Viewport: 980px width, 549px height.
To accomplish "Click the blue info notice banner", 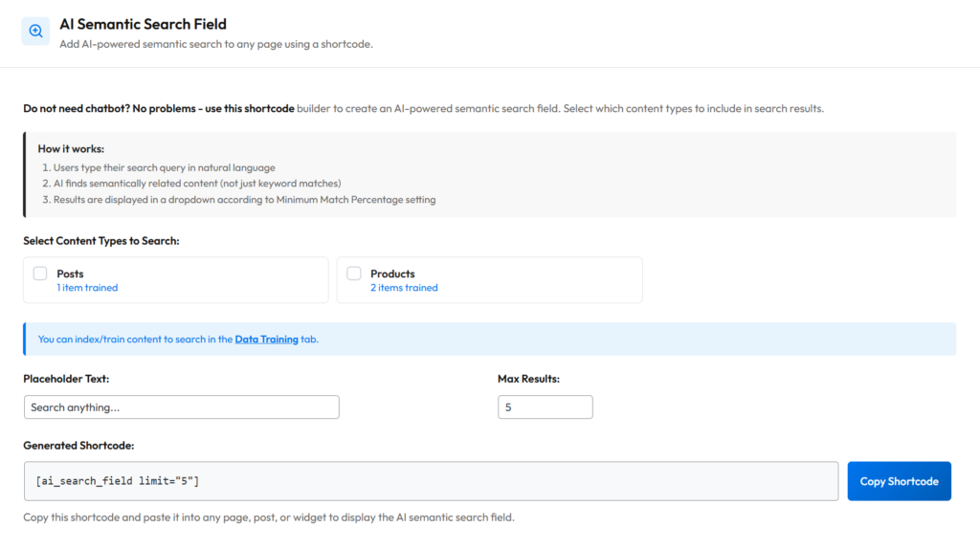I will [x=574, y=339].
